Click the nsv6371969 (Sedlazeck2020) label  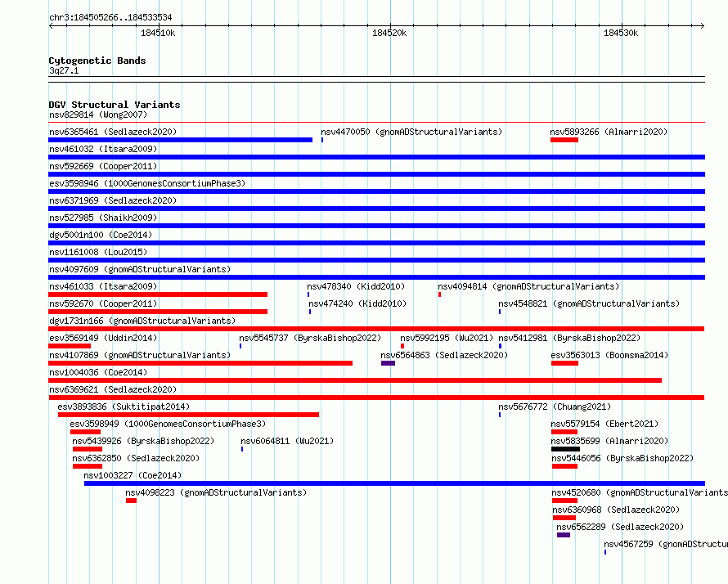113,200
